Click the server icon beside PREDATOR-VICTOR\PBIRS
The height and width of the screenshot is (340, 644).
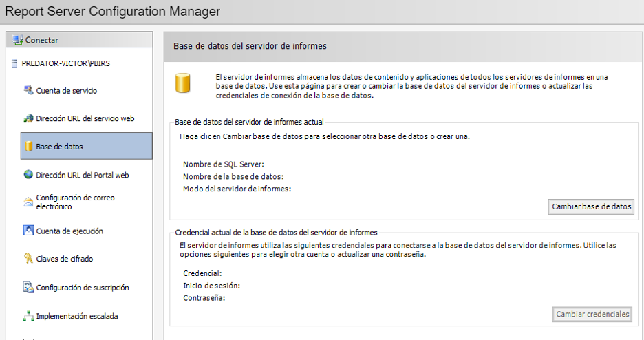coord(15,63)
